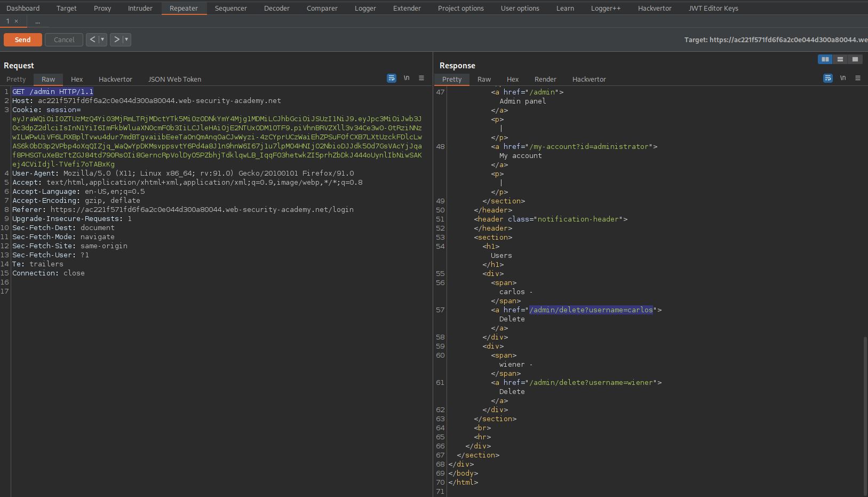The image size is (868, 497).
Task: Open the Request editor options menu
Action: click(421, 78)
